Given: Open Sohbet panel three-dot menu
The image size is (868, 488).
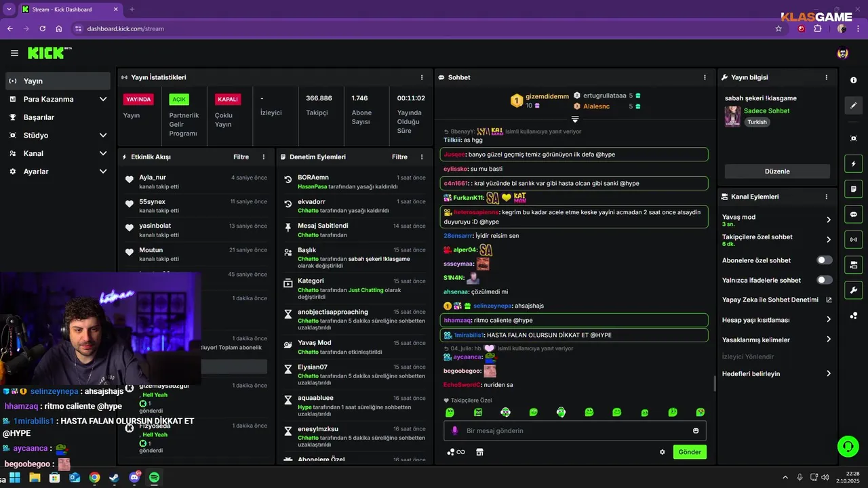Looking at the screenshot, I should (x=705, y=77).
